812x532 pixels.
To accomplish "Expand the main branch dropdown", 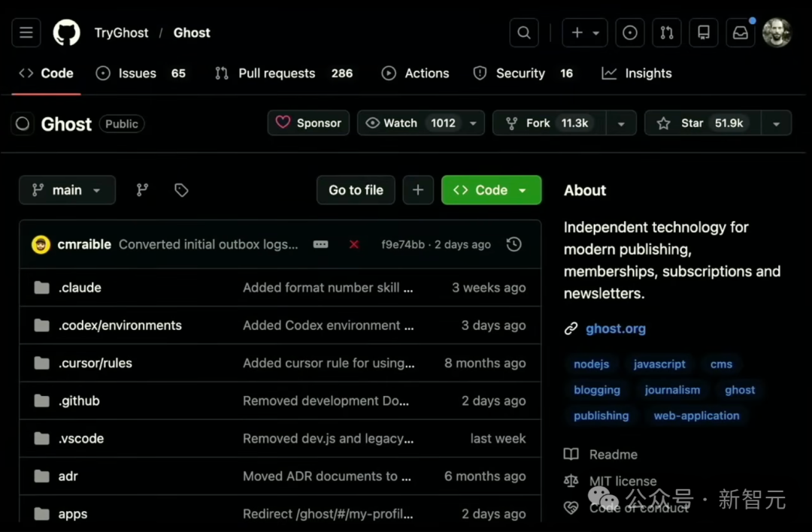I will (x=67, y=190).
